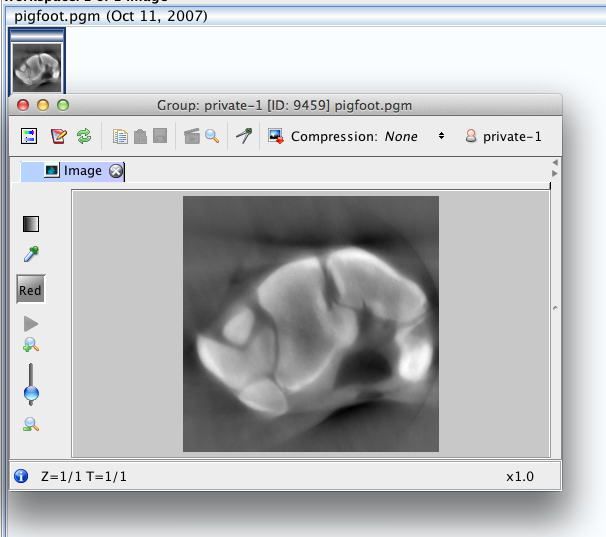
Task: Click the large pigfoot image in viewer
Action: click(x=311, y=324)
